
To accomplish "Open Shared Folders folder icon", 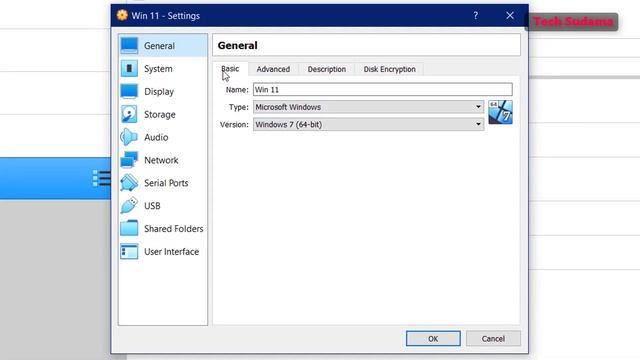I will point(129,228).
